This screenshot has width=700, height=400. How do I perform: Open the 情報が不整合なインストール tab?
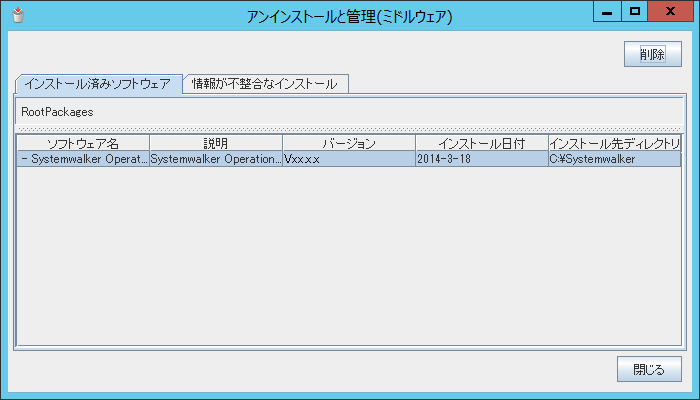pos(265,84)
